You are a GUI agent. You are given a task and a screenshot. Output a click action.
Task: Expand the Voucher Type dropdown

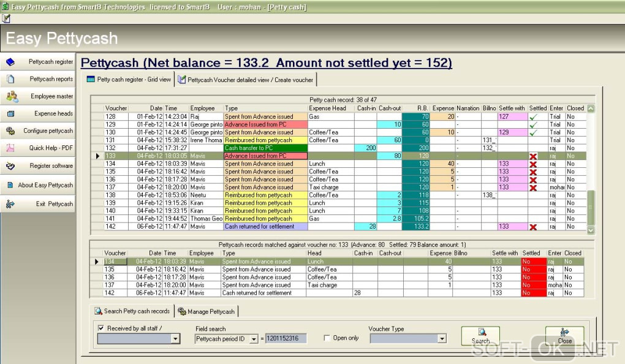click(442, 339)
